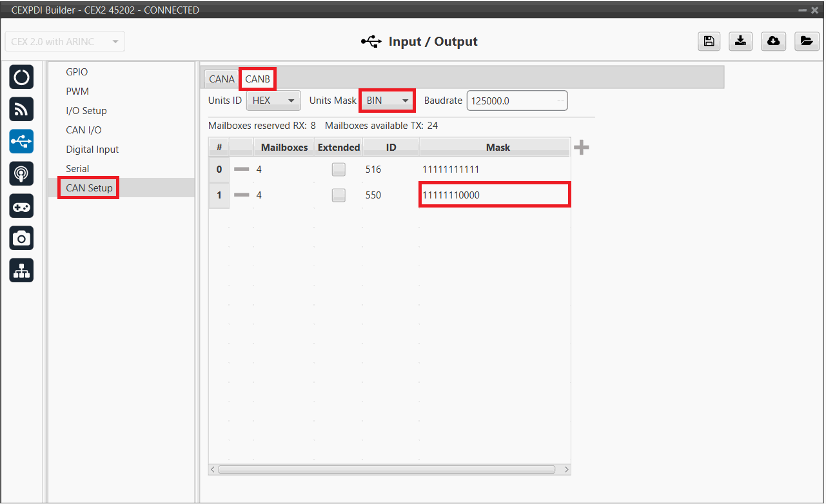Open the folder icon in top toolbar

(806, 41)
